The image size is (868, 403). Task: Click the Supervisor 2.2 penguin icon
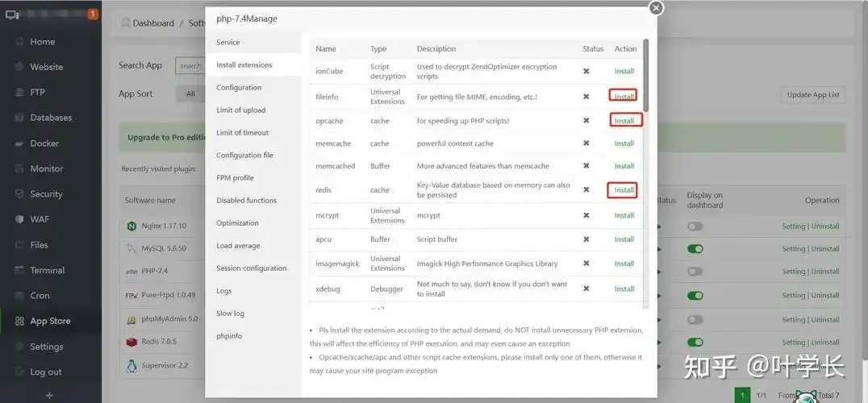coord(131,365)
